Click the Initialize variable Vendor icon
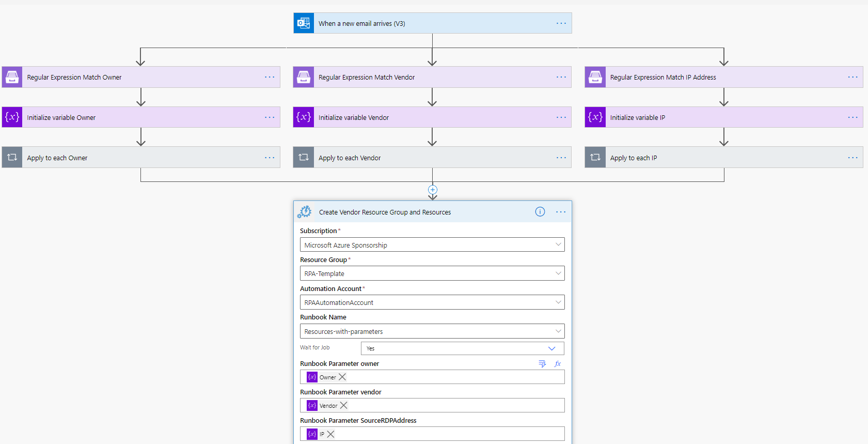This screenshot has height=444, width=868. 304,117
